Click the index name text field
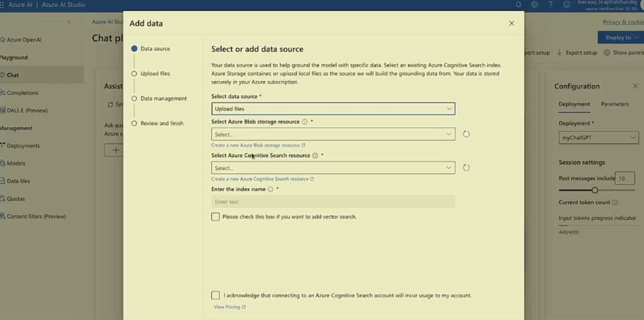 point(333,202)
